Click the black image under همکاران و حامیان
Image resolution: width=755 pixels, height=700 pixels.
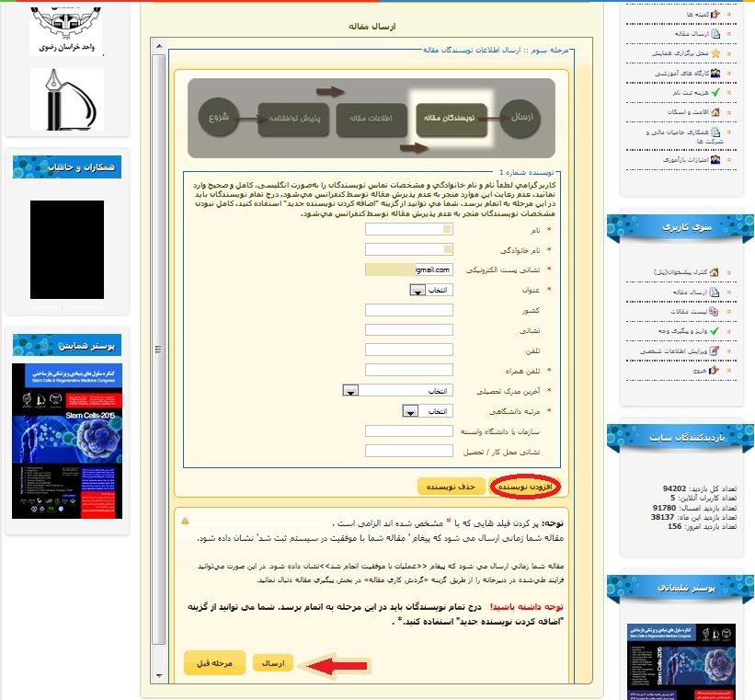point(67,249)
